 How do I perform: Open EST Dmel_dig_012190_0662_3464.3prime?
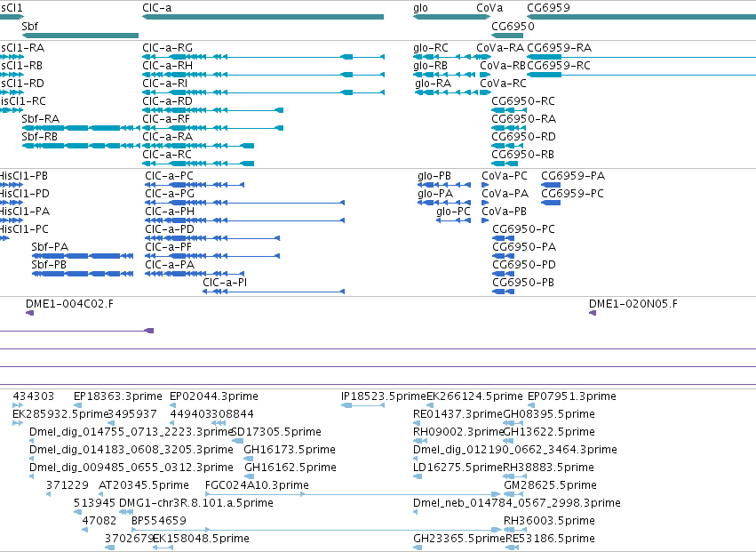415,459
